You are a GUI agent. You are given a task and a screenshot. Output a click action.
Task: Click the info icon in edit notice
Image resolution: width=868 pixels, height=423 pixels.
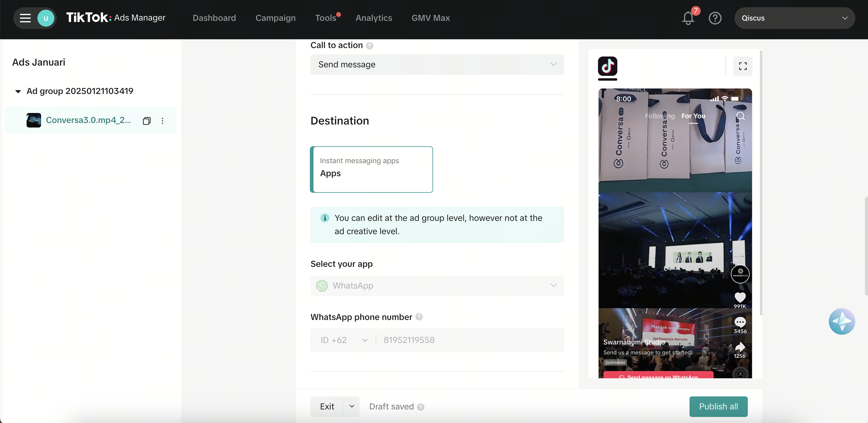(x=324, y=218)
